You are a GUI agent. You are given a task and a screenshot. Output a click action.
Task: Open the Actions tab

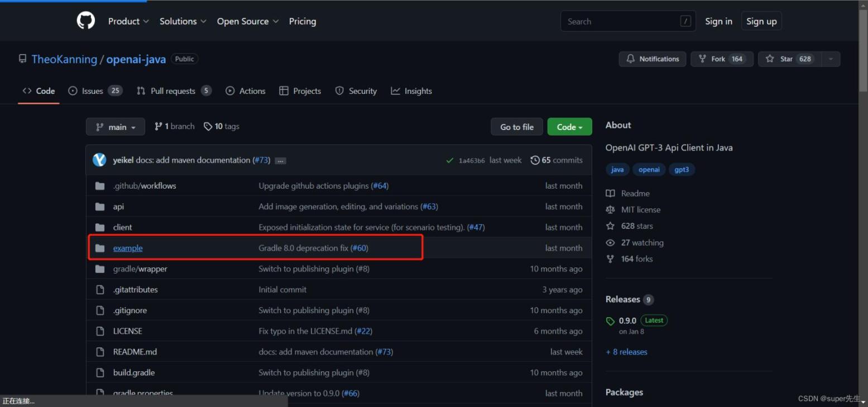click(x=246, y=91)
